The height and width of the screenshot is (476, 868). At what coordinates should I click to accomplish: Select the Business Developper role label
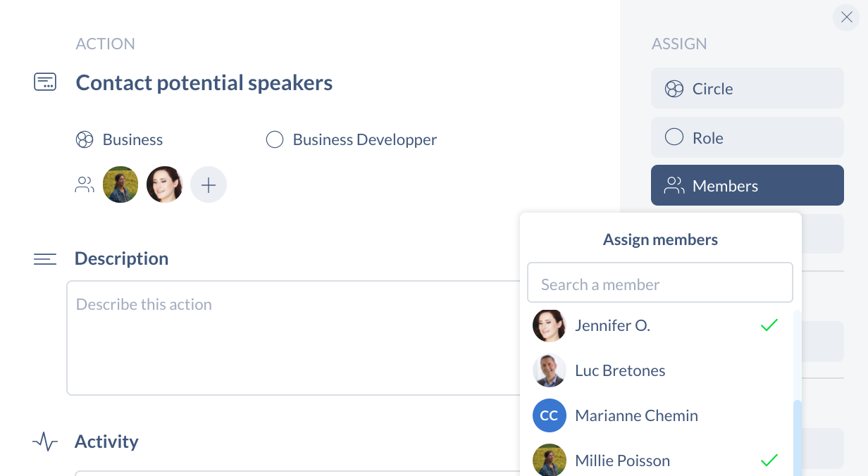365,139
